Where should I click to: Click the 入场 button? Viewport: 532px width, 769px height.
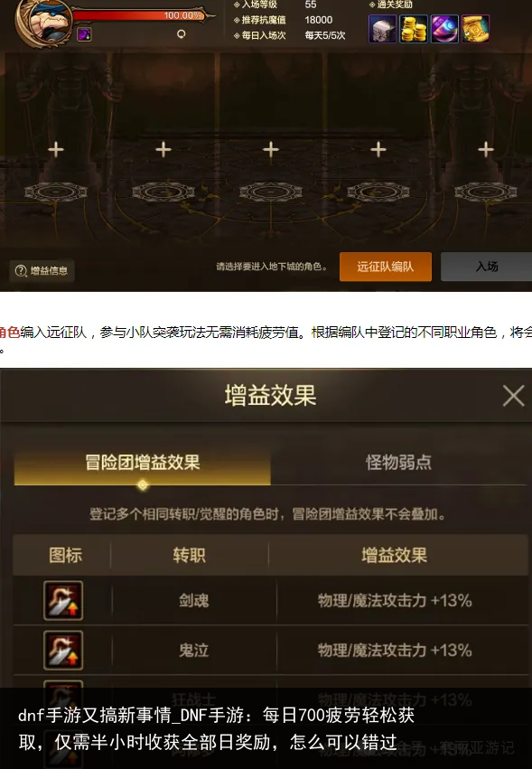487,267
